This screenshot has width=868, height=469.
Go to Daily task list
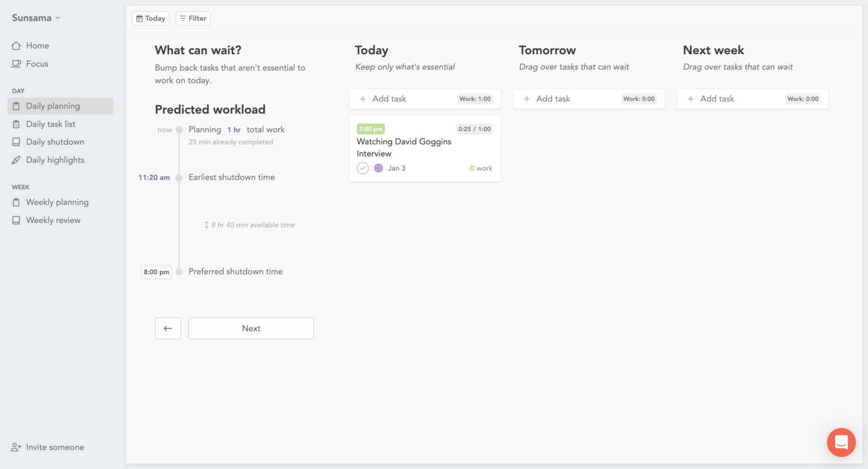click(50, 124)
